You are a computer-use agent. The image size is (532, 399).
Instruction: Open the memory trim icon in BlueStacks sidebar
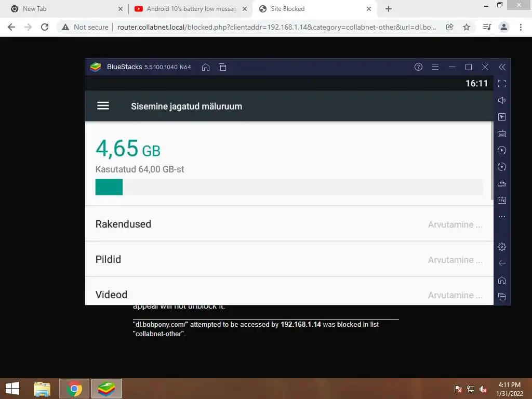[502, 183]
